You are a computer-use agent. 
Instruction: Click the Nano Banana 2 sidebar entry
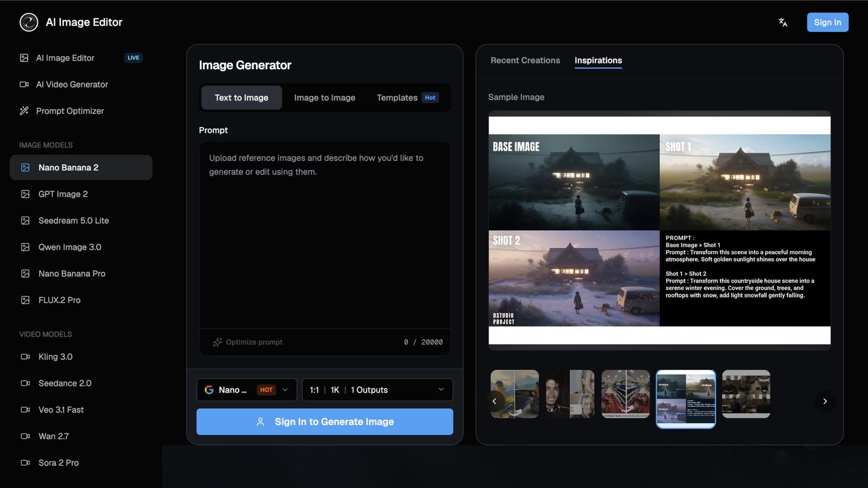coord(81,168)
